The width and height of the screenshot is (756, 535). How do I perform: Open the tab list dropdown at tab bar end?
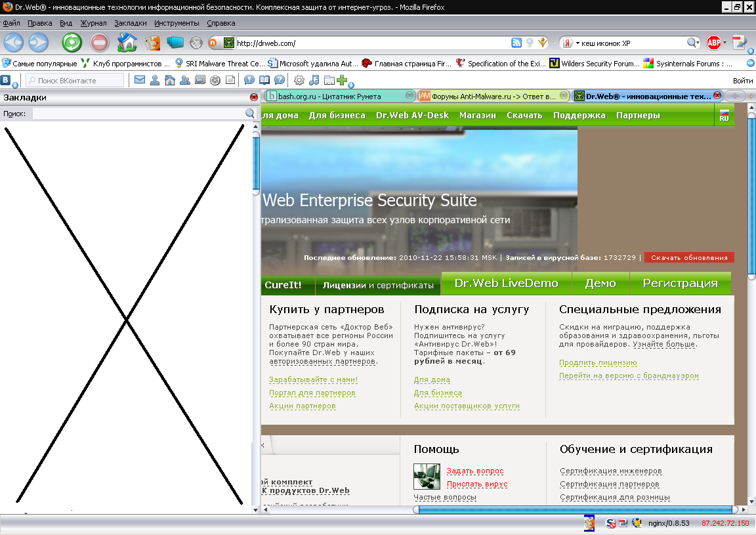(x=751, y=96)
